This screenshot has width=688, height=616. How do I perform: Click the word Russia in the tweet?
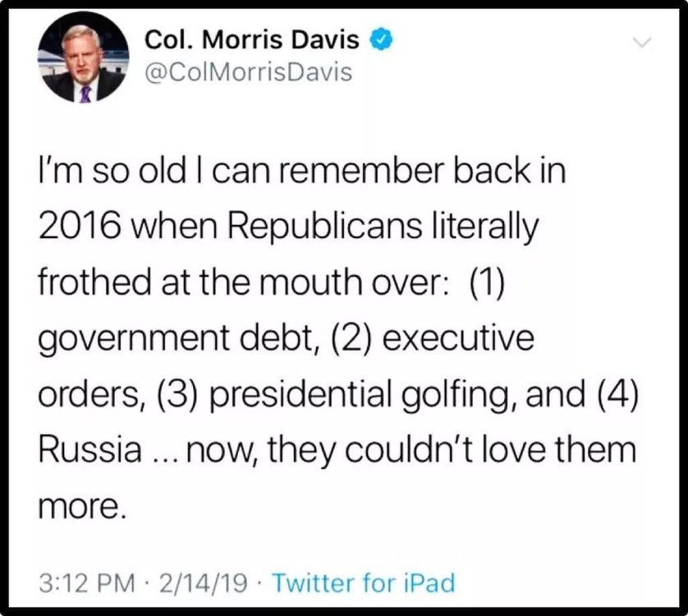tap(90, 449)
